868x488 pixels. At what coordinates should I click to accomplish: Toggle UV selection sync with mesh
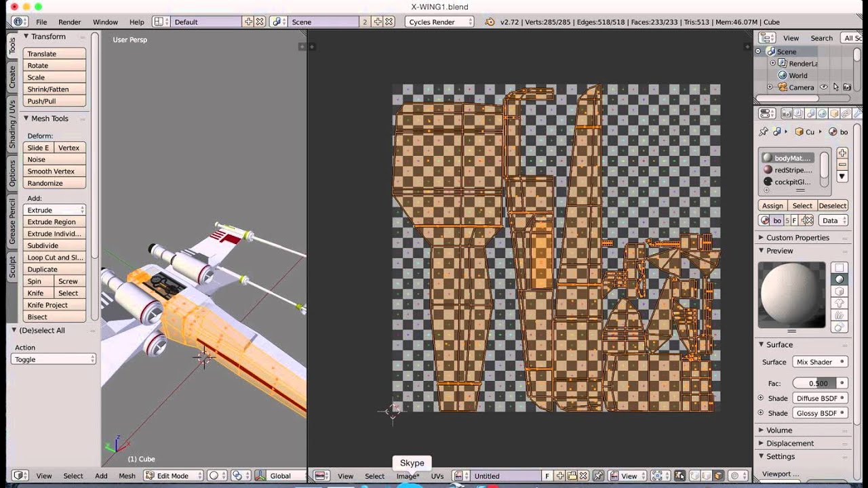pos(679,476)
